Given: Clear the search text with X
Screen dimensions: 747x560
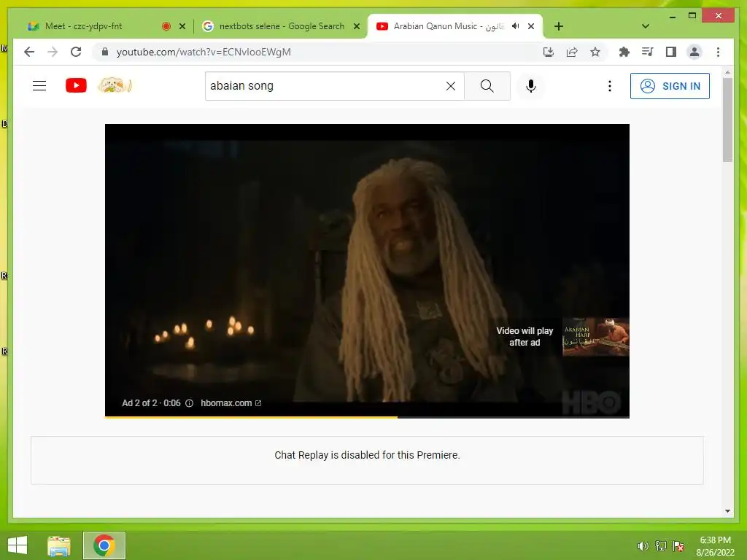Looking at the screenshot, I should [451, 86].
